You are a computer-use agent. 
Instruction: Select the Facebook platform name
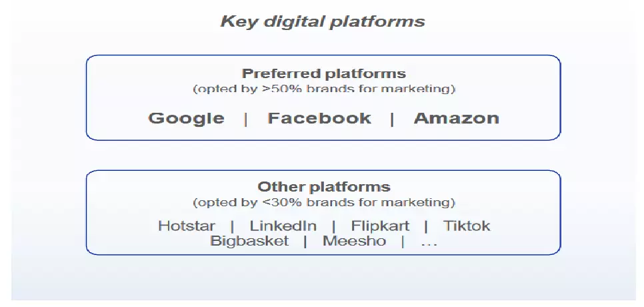pos(319,119)
